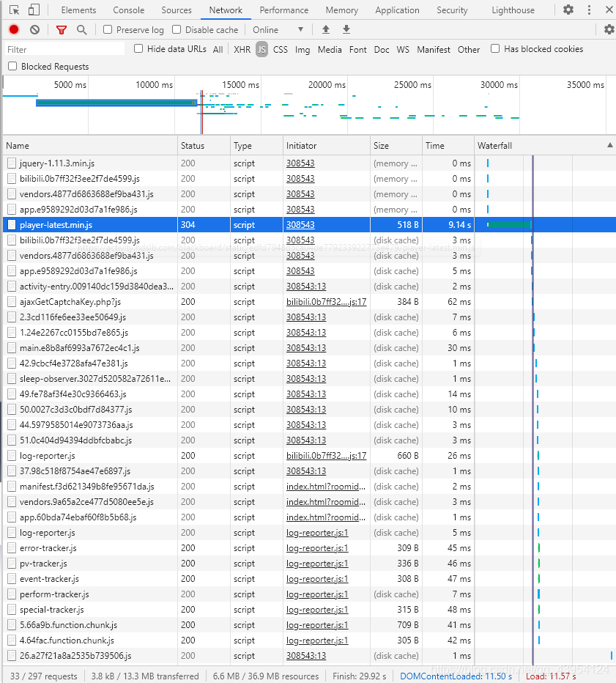Switch to the Elements tab
This screenshot has height=683, width=616.
coord(78,10)
